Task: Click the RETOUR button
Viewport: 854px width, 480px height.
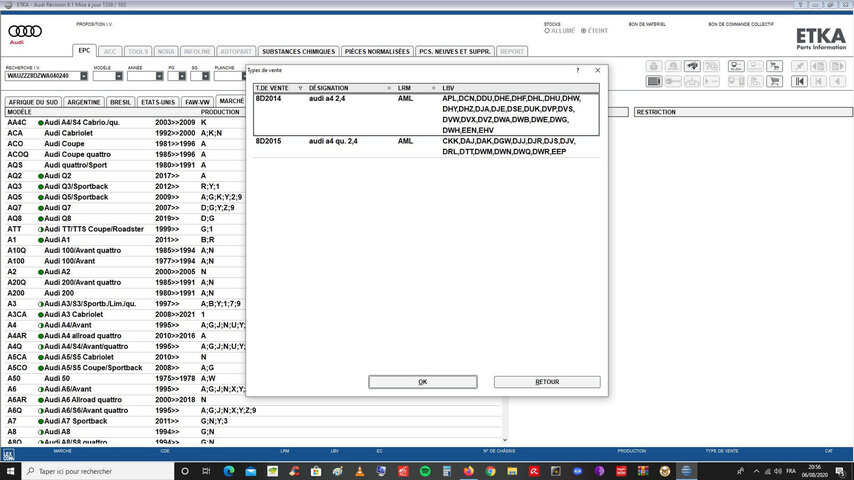Action: coord(547,382)
